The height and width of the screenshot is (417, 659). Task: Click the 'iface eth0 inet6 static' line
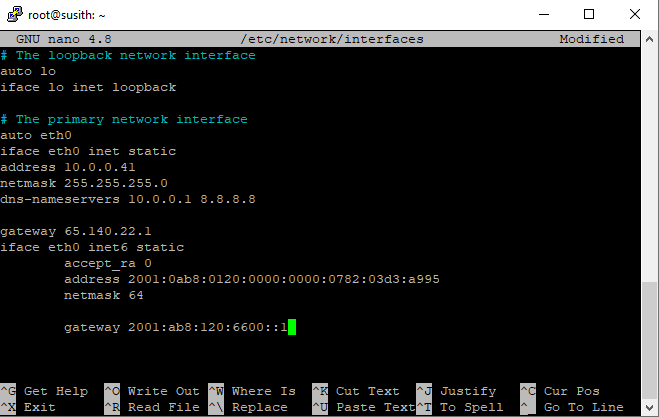[x=92, y=247]
